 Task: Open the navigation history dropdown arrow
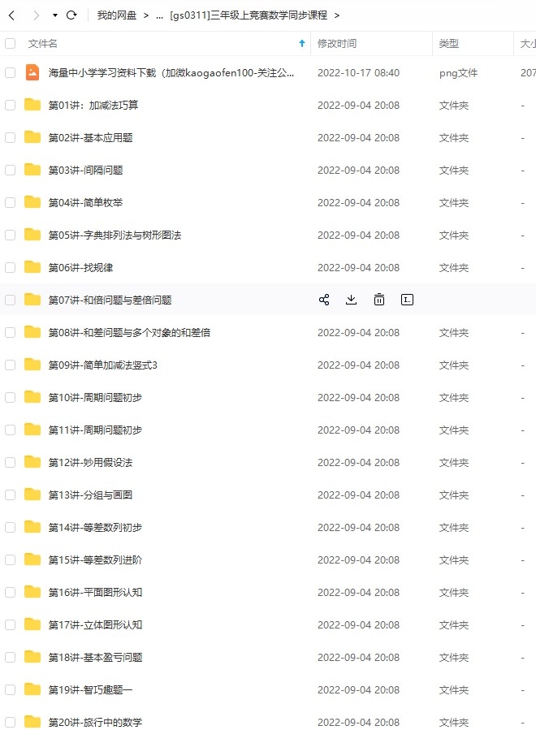pos(55,15)
